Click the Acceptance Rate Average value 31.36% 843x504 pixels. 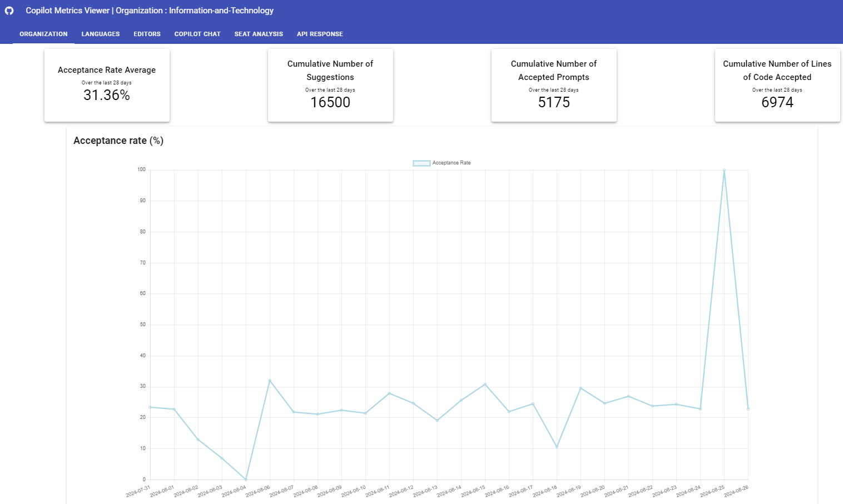pyautogui.click(x=107, y=96)
